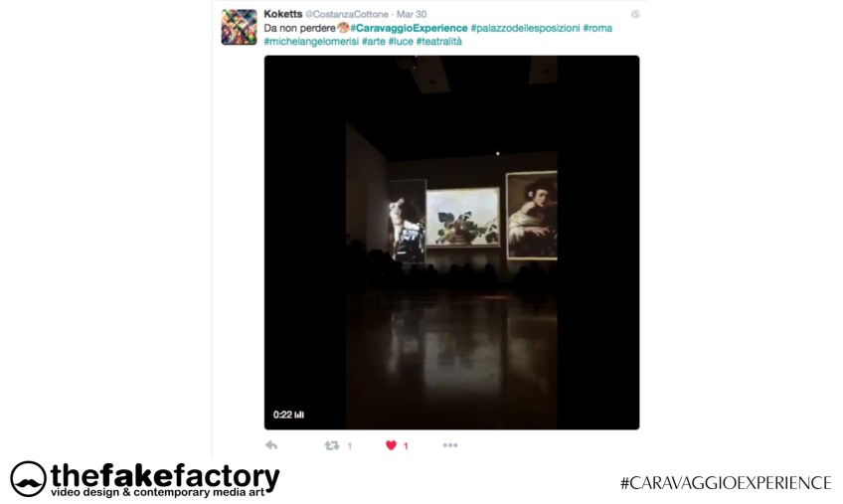Open the Koketts display name

pyautogui.click(x=282, y=14)
